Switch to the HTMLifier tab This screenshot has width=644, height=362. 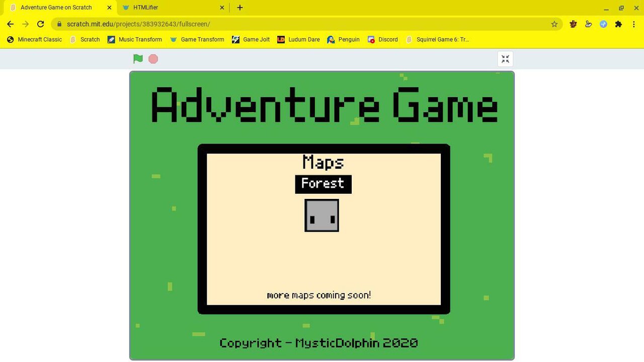tap(174, 8)
